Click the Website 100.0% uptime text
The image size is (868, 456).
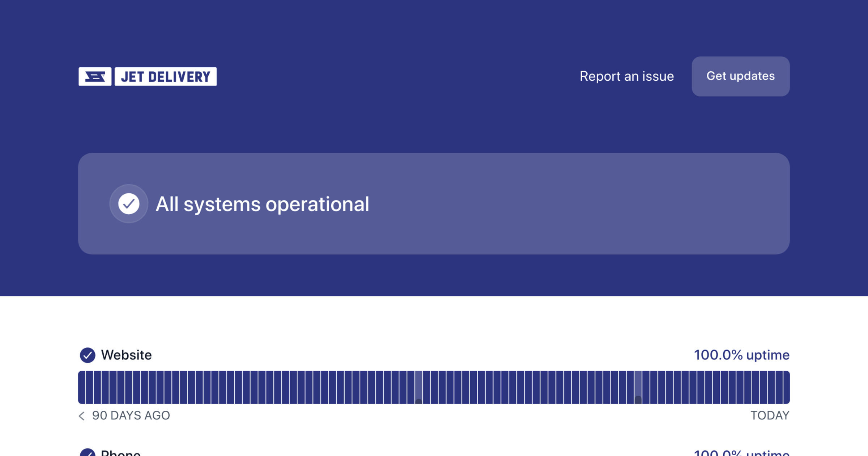[x=741, y=355]
